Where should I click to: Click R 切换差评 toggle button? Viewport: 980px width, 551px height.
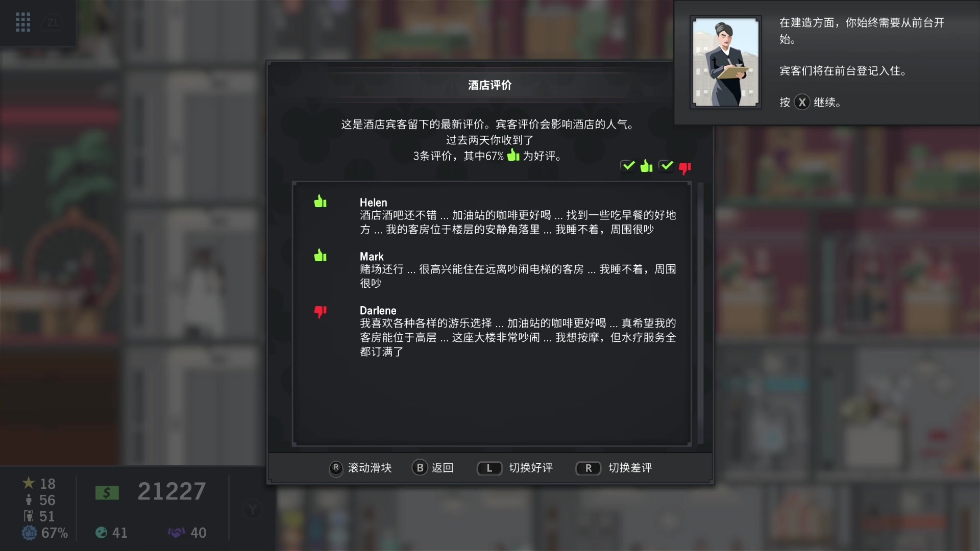click(x=614, y=468)
